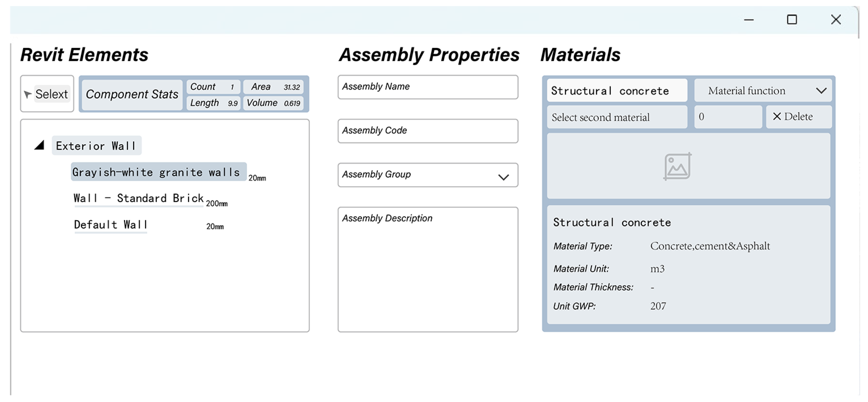This screenshot has width=868, height=402.
Task: Click the Component Stats label
Action: (132, 94)
